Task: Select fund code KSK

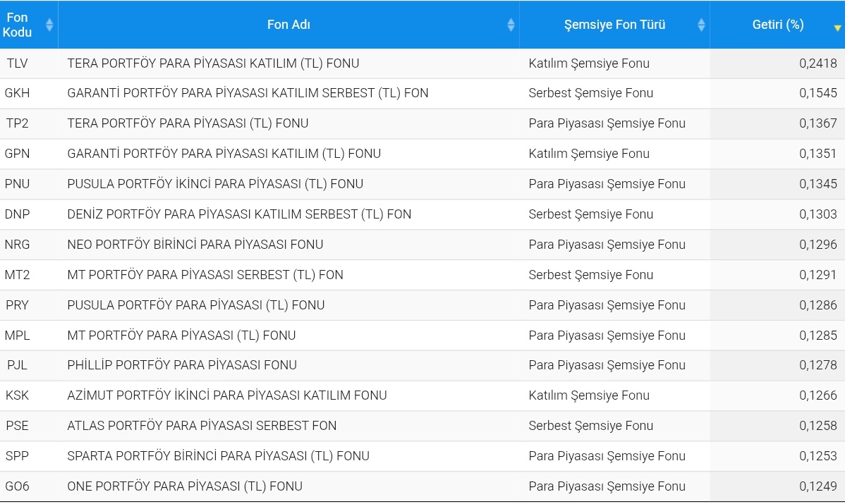Action: (17, 395)
